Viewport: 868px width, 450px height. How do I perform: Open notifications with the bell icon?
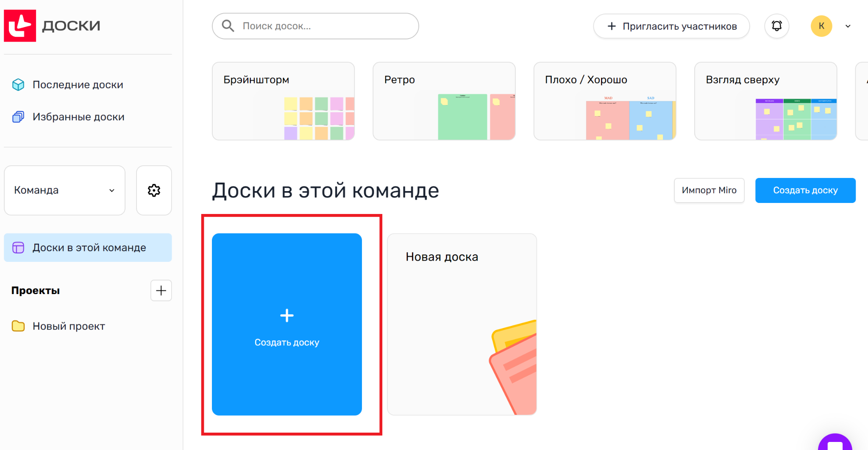(776, 26)
